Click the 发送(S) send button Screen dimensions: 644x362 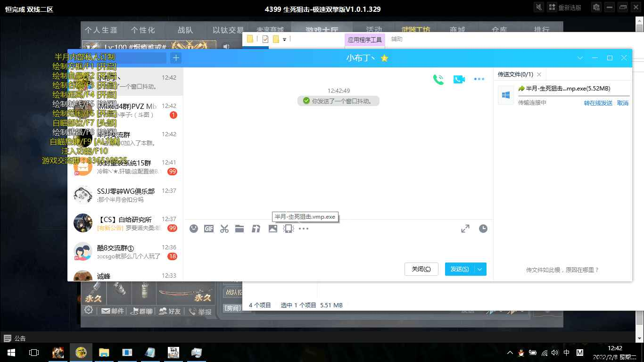pyautogui.click(x=459, y=269)
